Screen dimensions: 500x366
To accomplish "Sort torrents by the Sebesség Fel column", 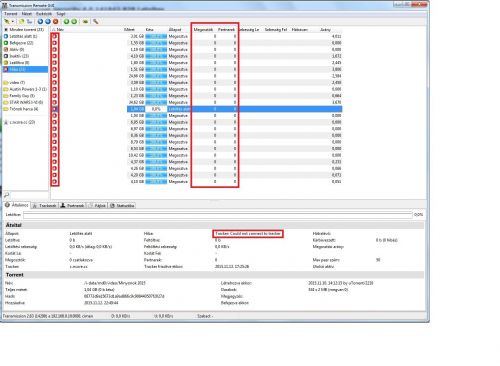I will [x=275, y=30].
